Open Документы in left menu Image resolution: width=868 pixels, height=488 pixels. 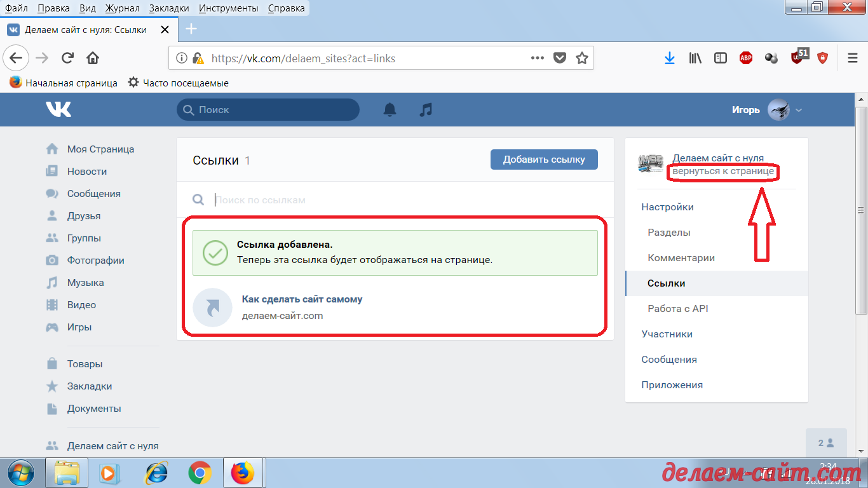[93, 409]
